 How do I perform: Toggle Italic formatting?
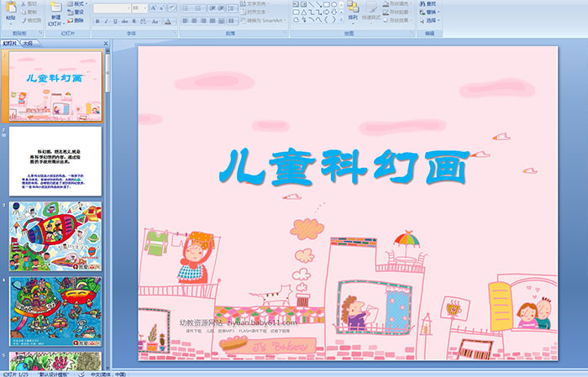(106, 21)
